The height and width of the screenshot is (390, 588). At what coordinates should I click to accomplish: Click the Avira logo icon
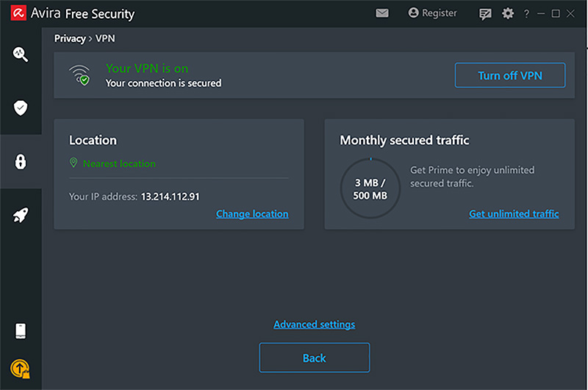[18, 13]
